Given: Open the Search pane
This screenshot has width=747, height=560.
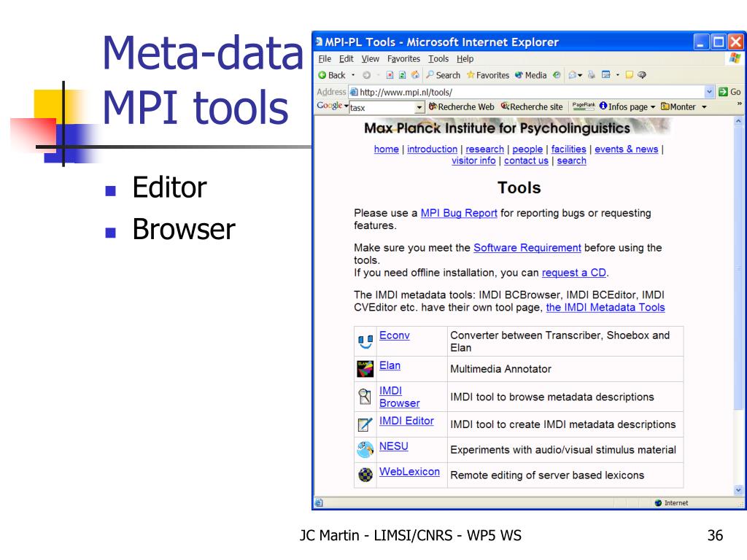Looking at the screenshot, I should 443,75.
